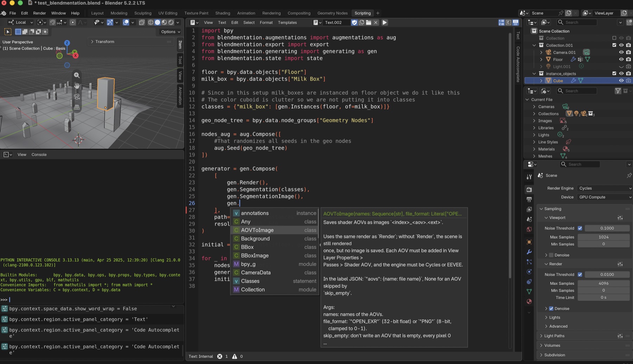The image size is (633, 364).
Task: Collapse the Collection.001 tree
Action: (x=534, y=45)
